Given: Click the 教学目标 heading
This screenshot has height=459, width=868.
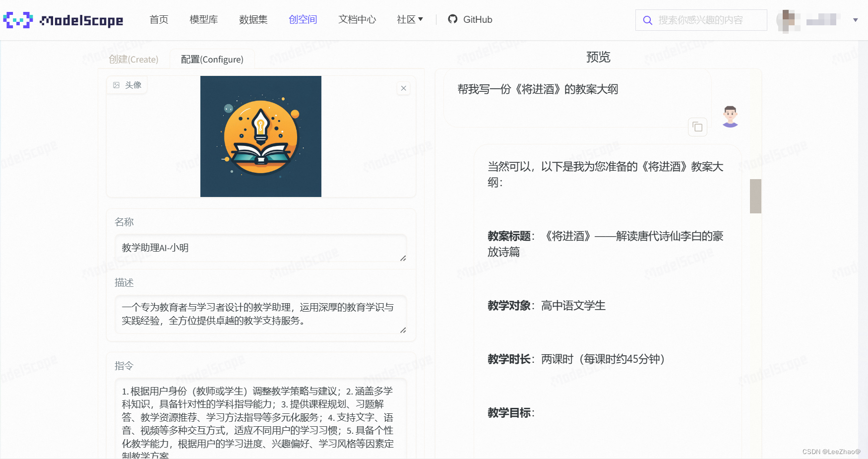Looking at the screenshot, I should 511,413.
